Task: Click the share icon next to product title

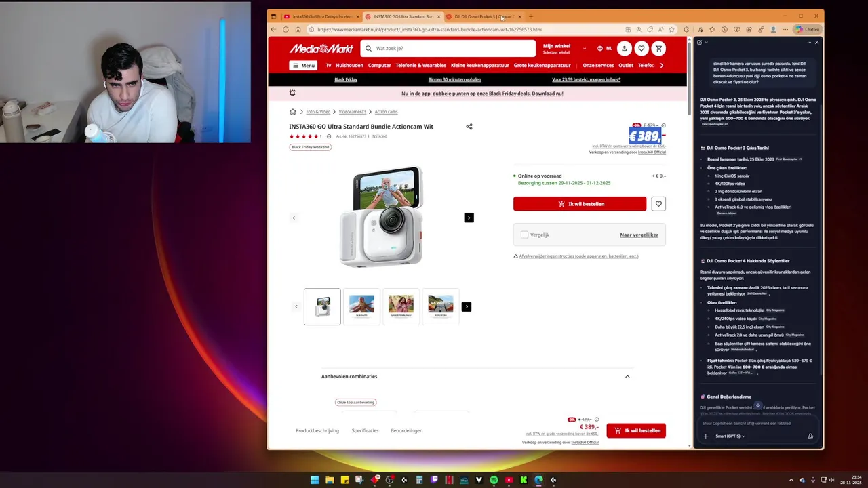Action: [x=469, y=127]
